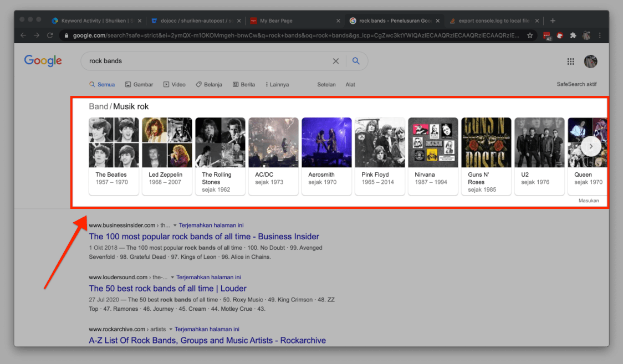Click Terjemahkan halaman ini for loudersound
Viewport: 623px width, 364px height.
coord(208,278)
